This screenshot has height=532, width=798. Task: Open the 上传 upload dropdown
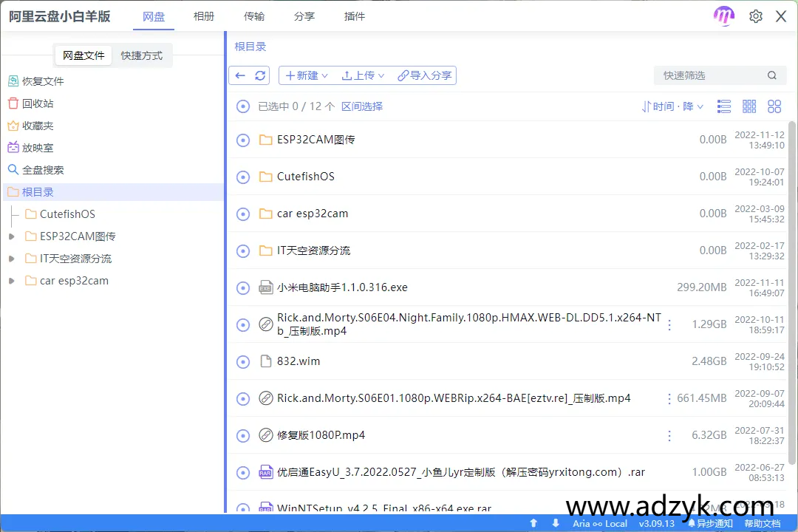362,75
